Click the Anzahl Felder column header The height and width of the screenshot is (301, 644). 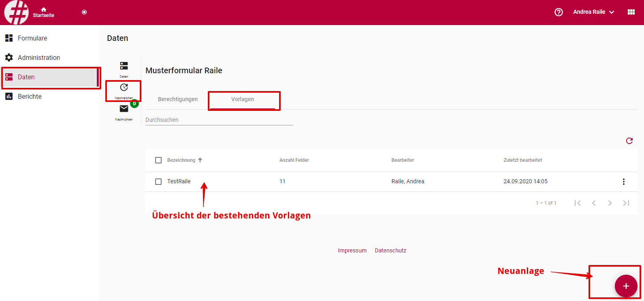click(294, 160)
